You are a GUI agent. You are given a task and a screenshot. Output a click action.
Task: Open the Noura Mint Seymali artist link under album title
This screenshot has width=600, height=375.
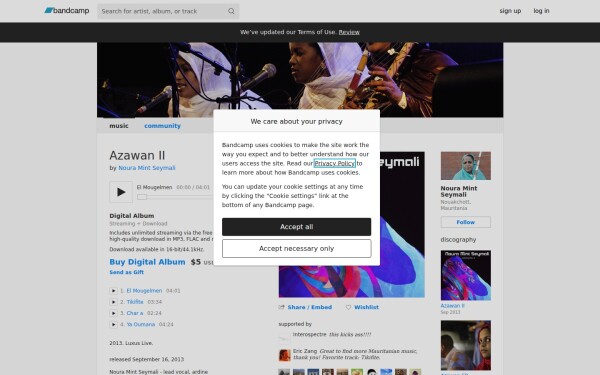(147, 168)
